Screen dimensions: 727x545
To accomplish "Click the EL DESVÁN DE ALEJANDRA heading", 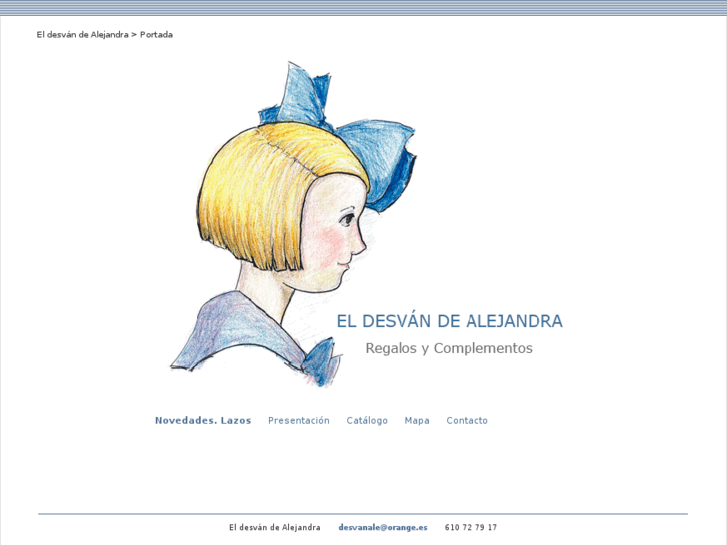I will 449,321.
